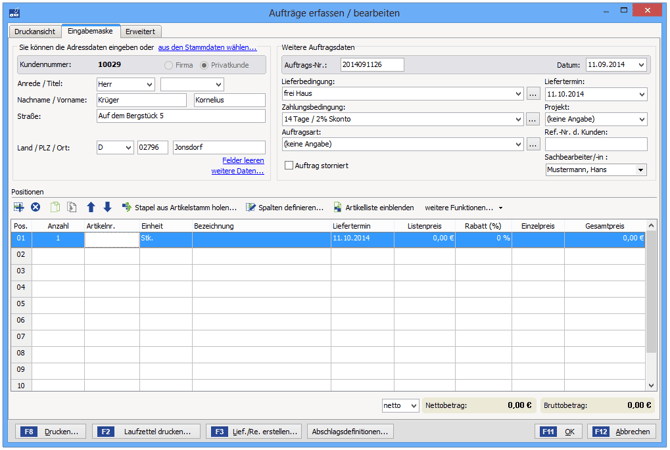Select position row 05
670x450 pixels.
[x=328, y=304]
